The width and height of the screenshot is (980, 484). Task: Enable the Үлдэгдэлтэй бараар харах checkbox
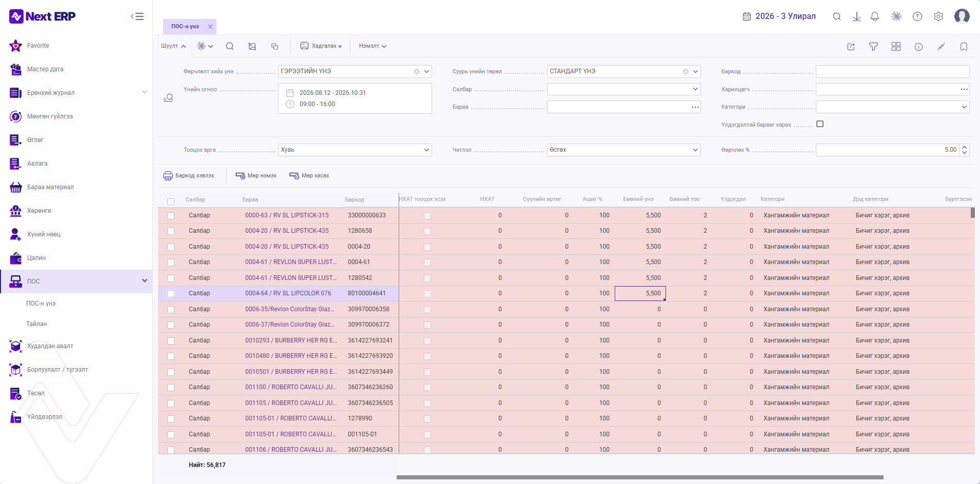point(820,124)
